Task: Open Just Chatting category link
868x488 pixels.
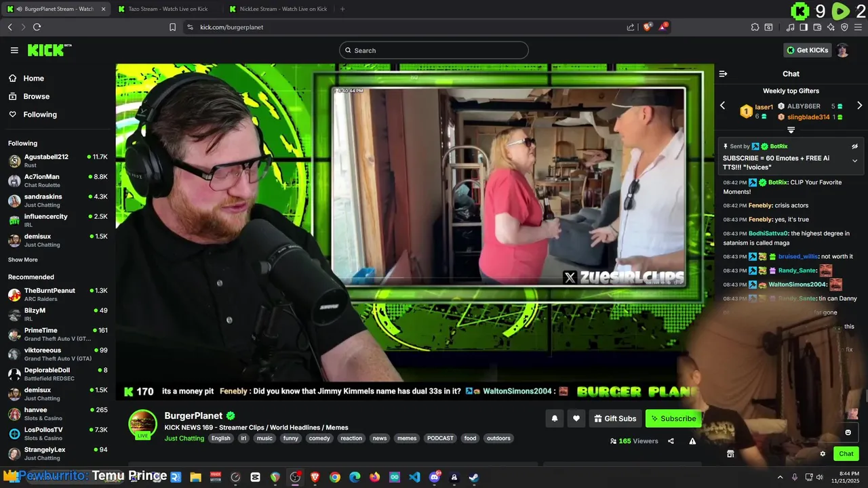Action: [184, 439]
